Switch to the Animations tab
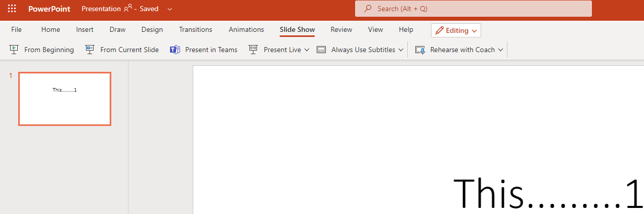 click(x=246, y=29)
